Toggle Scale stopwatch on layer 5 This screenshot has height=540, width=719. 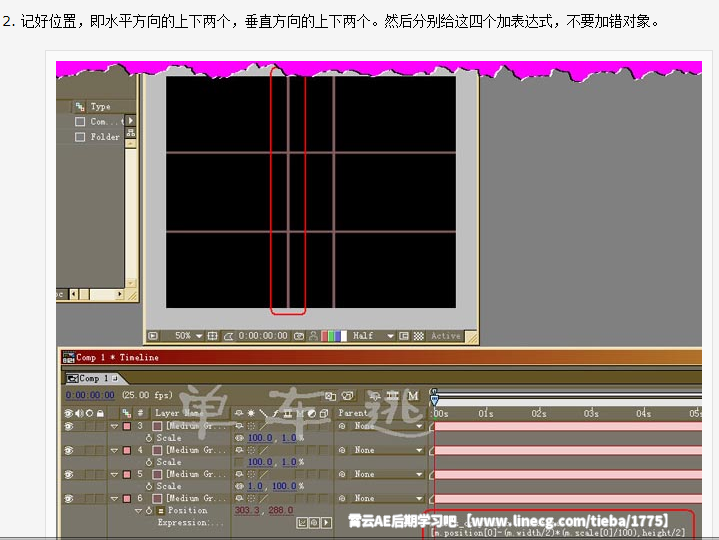pos(149,486)
